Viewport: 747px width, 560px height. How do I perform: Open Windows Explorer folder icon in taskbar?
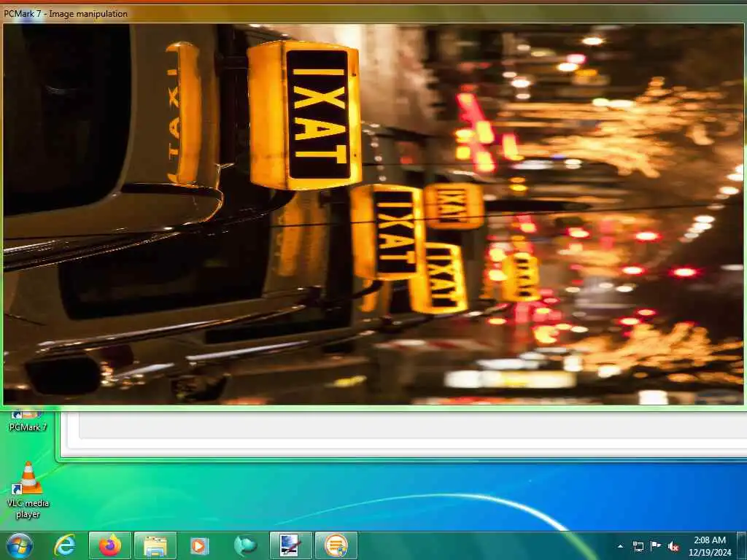point(155,545)
